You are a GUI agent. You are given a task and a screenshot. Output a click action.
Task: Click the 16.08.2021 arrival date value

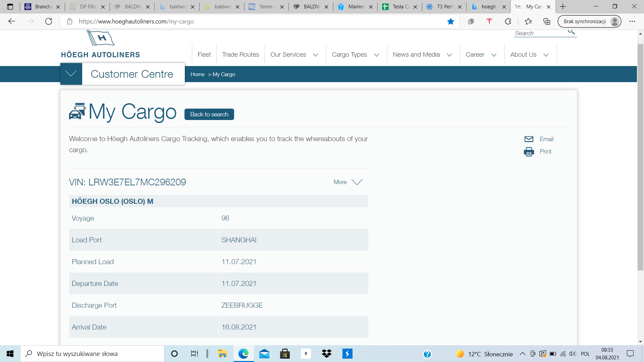click(239, 327)
